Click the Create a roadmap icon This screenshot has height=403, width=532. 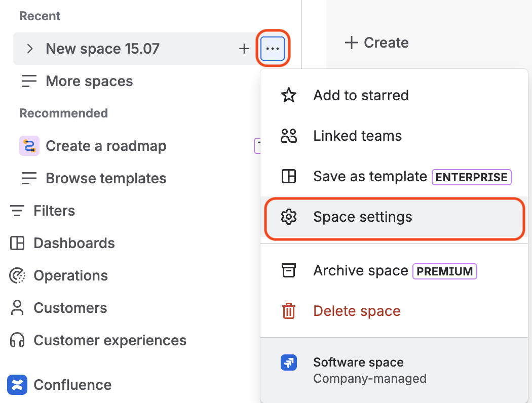29,146
